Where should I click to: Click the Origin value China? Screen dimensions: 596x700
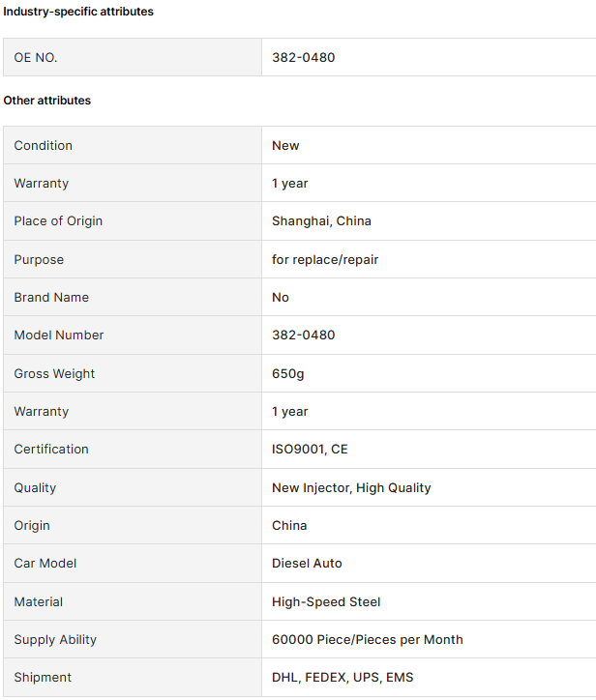[289, 525]
